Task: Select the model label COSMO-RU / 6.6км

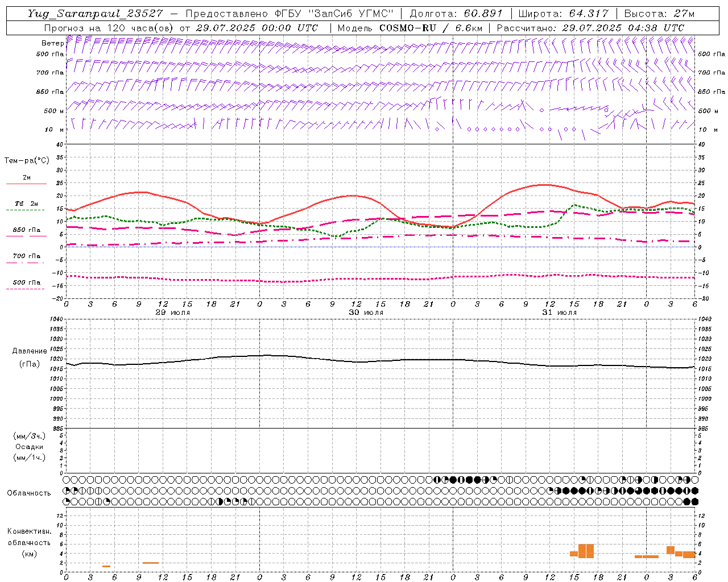Action: (x=431, y=28)
